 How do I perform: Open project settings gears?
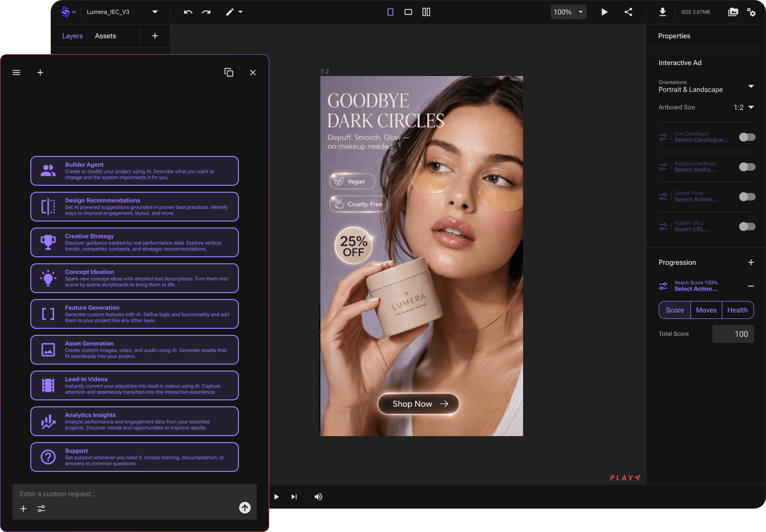(x=752, y=12)
